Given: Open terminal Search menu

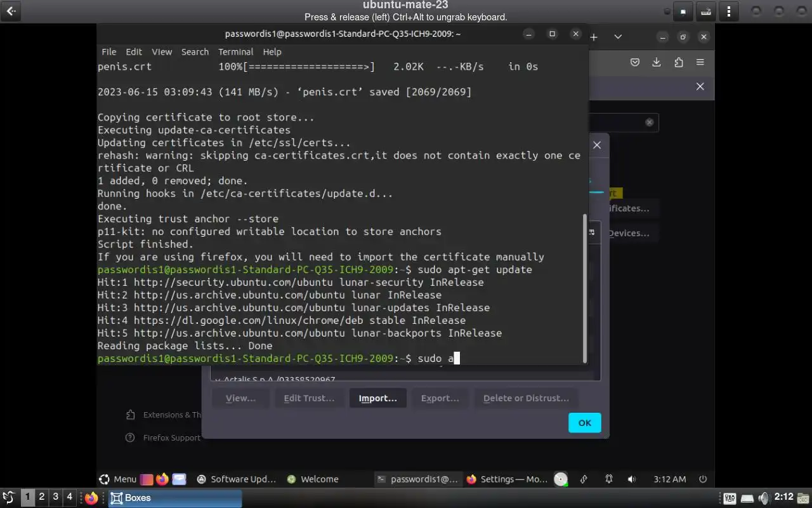Looking at the screenshot, I should click(195, 51).
